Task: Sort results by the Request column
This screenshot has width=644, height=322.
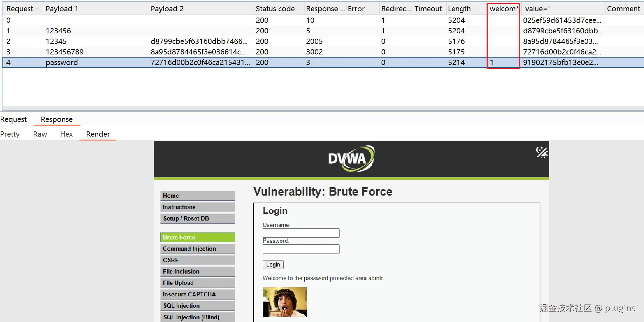Action: pyautogui.click(x=23, y=9)
